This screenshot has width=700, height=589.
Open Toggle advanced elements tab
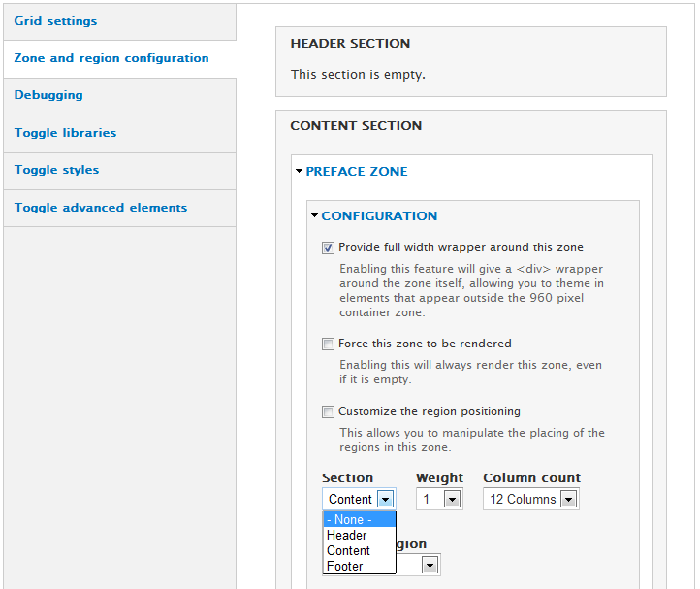point(101,208)
